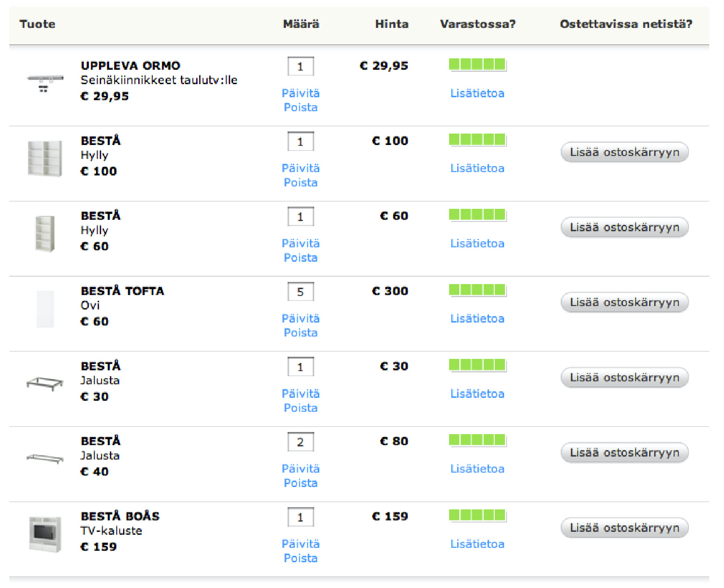Click the Tuote column header
The height and width of the screenshot is (588, 724).
tap(38, 24)
